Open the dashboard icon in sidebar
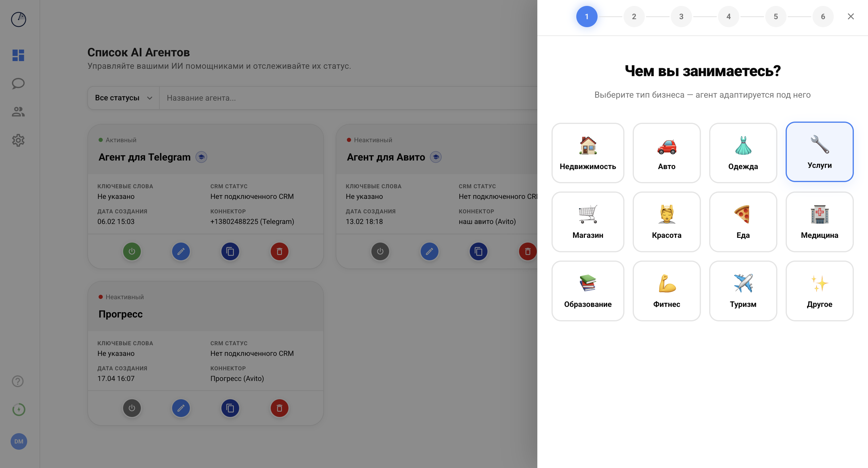This screenshot has width=868, height=468. coord(18,55)
